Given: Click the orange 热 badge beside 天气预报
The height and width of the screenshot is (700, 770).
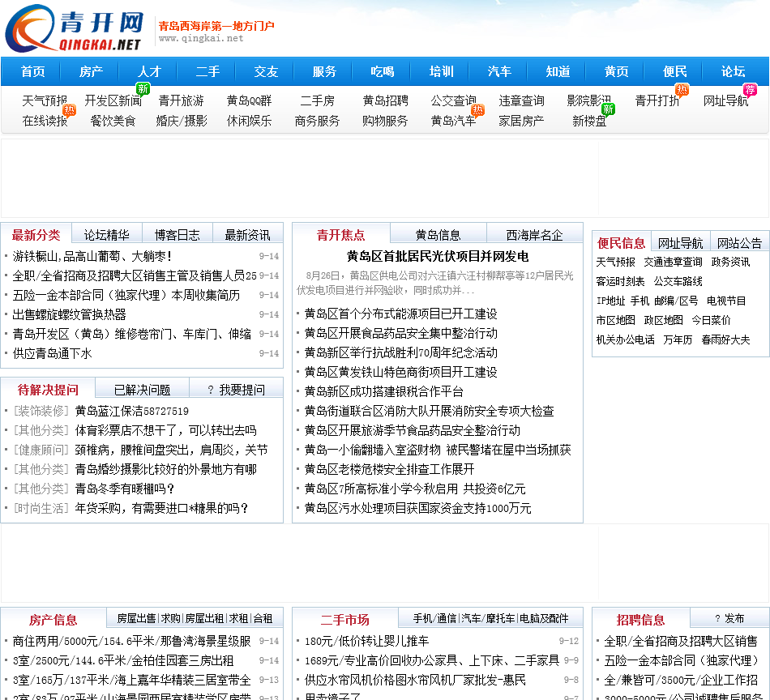Looking at the screenshot, I should [70, 109].
